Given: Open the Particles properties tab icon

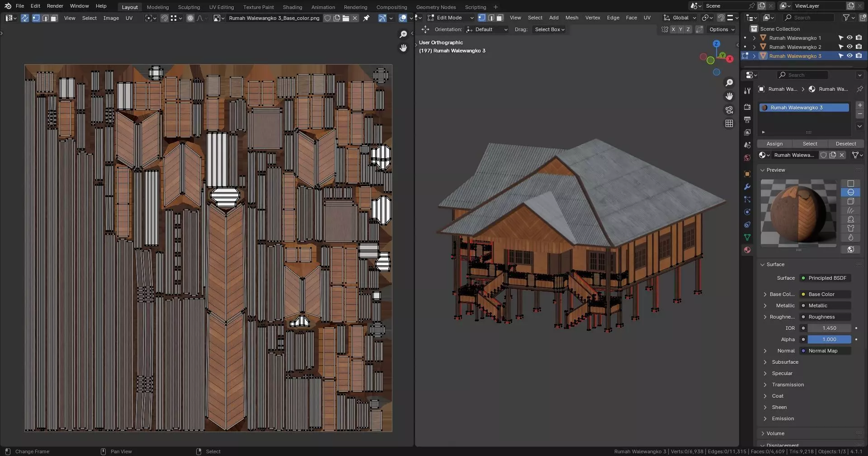Looking at the screenshot, I should pyautogui.click(x=747, y=199).
